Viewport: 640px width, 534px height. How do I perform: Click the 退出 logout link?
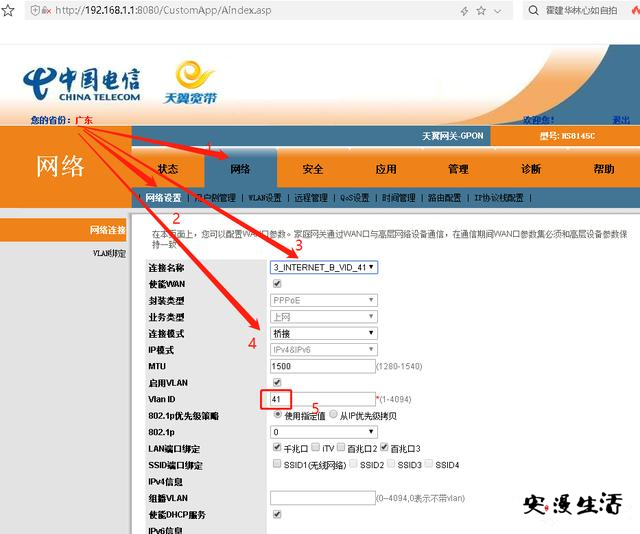click(621, 120)
